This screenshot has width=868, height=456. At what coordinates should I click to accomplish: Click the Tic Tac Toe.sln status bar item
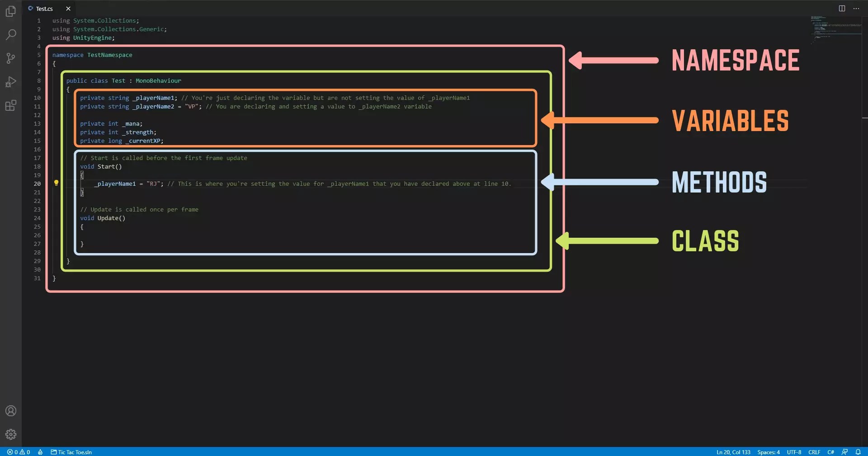pyautogui.click(x=71, y=452)
